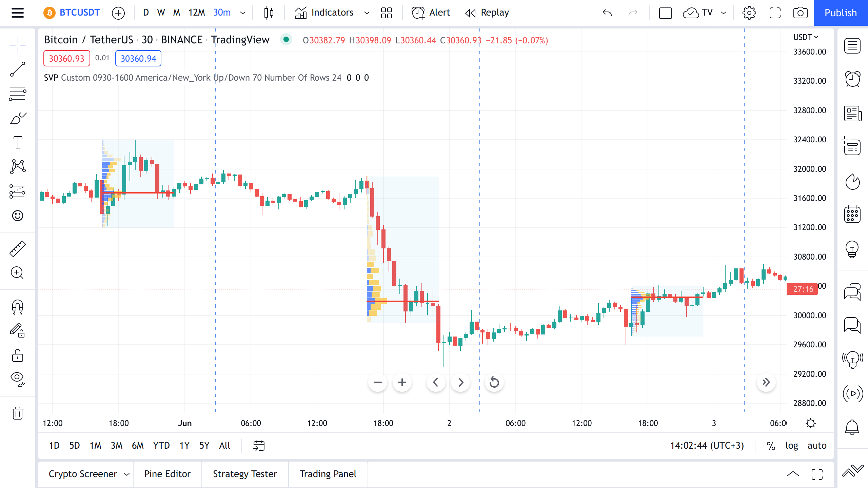Click the red sell price 30360.93 box
The image size is (868, 488).
click(x=66, y=58)
